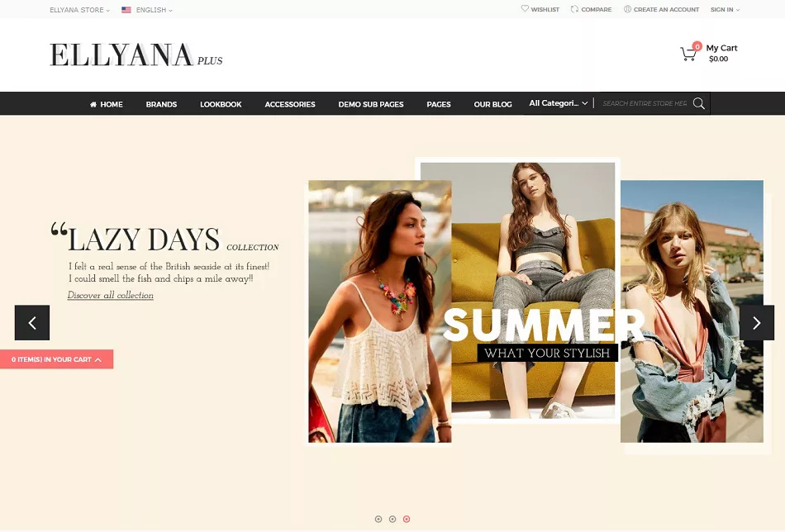
Task: Select the second slider dot
Action: 392,519
